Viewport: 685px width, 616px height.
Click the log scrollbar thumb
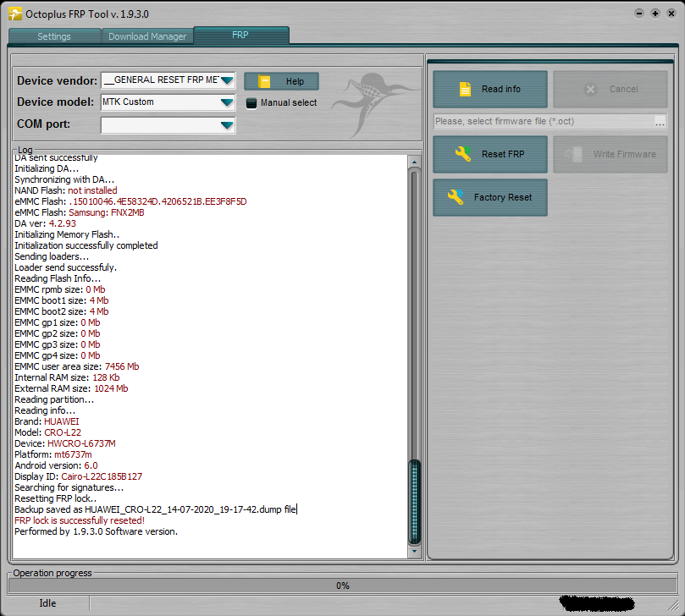click(x=414, y=502)
